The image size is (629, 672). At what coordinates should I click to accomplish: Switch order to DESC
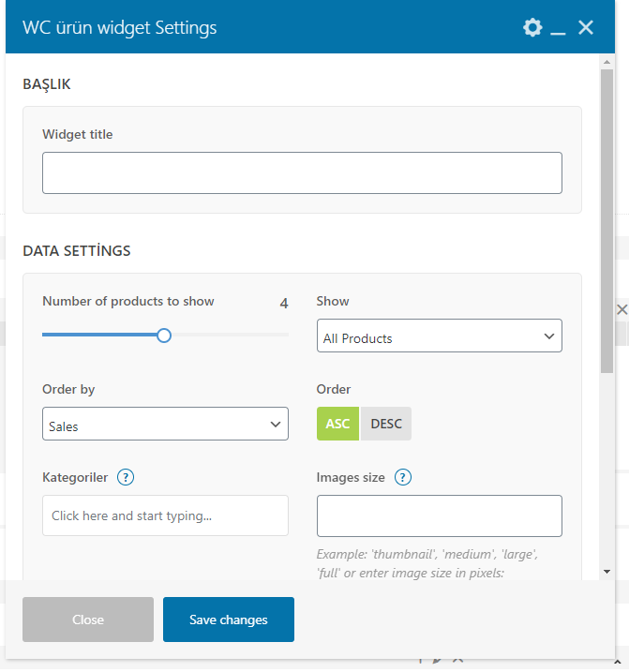[386, 424]
